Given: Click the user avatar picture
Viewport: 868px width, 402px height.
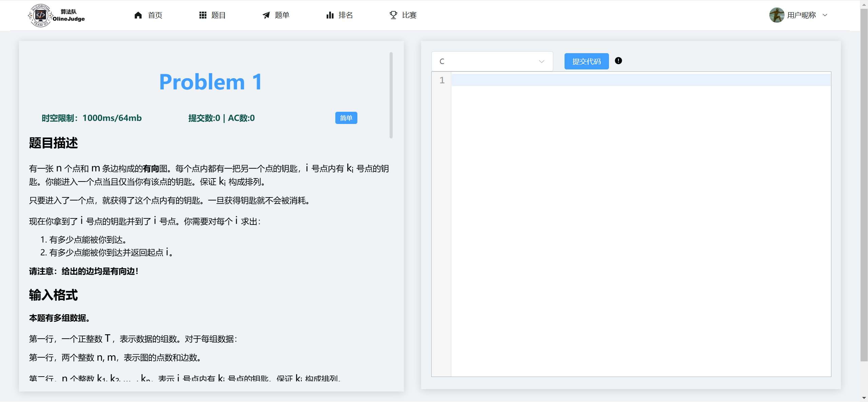Looking at the screenshot, I should click(x=777, y=15).
